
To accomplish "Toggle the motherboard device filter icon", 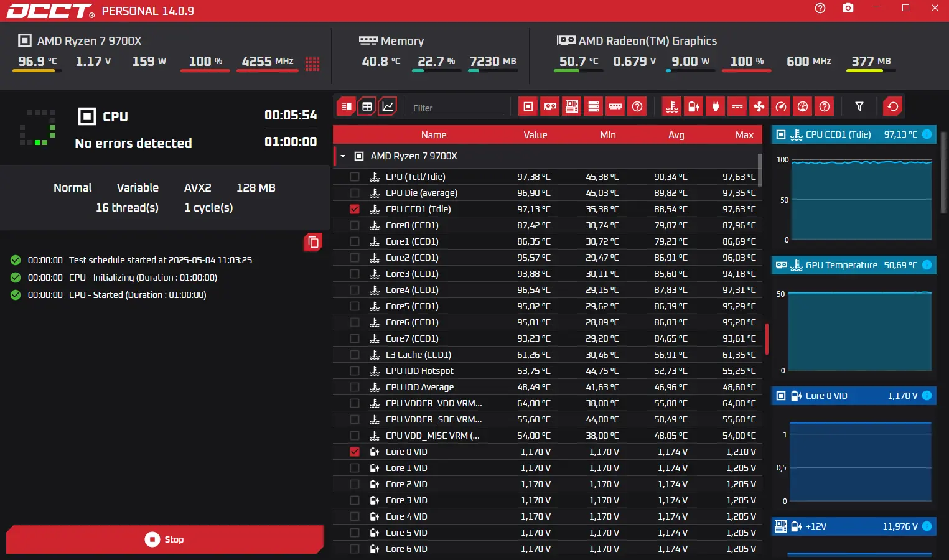I will [572, 106].
